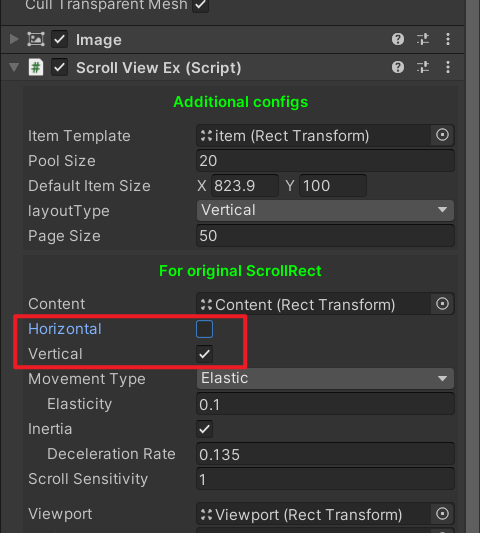Open presets for Scroll View Ex script

423,67
